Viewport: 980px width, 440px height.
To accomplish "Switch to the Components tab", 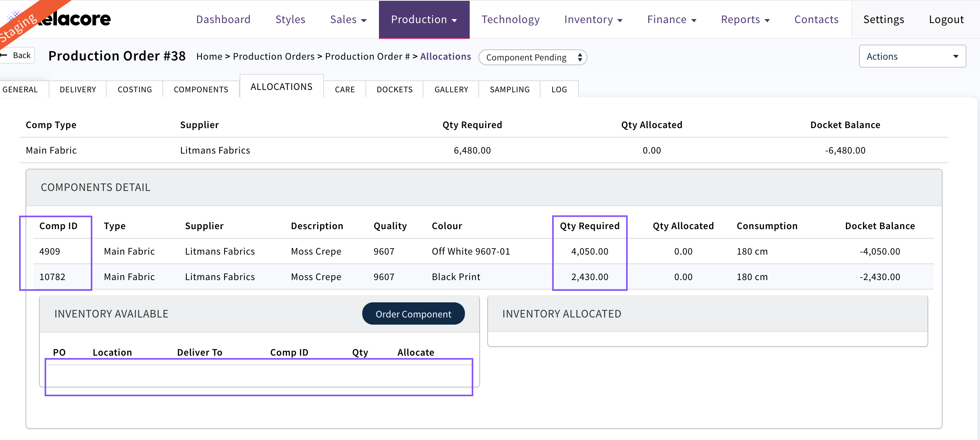I will pos(201,90).
